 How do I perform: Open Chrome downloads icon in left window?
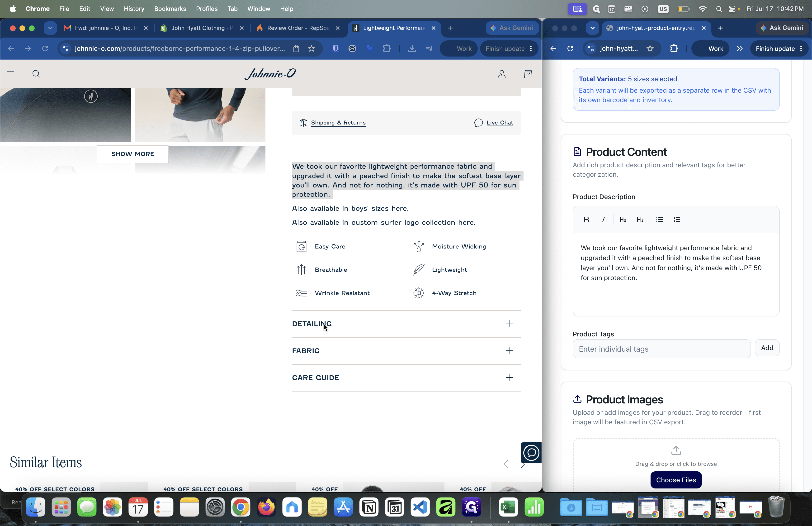coord(412,48)
